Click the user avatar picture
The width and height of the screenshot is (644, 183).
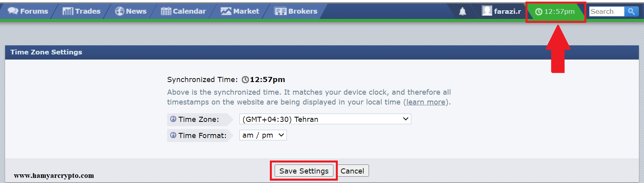[487, 11]
